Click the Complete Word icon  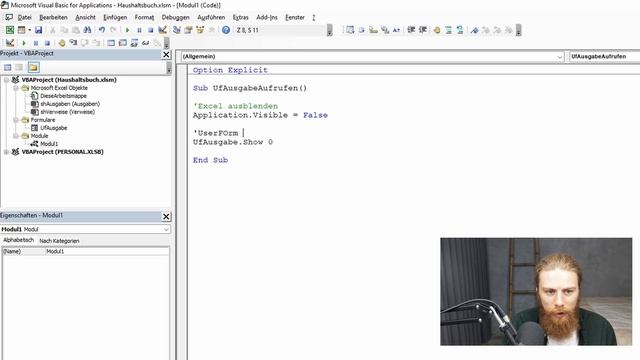pos(396,30)
